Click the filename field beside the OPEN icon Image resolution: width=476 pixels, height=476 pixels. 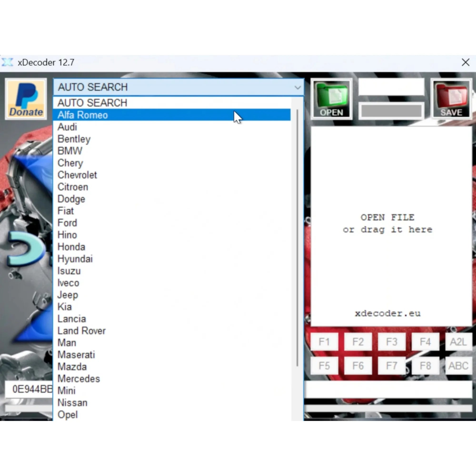click(x=391, y=87)
